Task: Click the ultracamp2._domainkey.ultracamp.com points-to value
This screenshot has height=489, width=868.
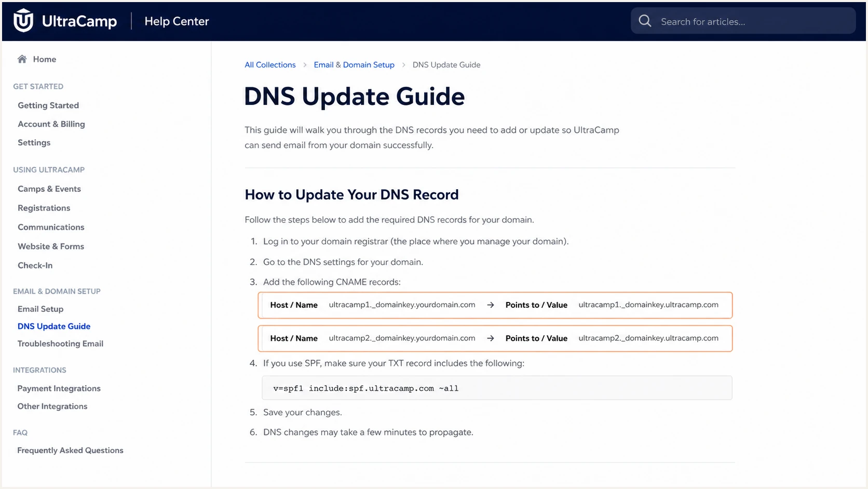Action: click(x=648, y=338)
